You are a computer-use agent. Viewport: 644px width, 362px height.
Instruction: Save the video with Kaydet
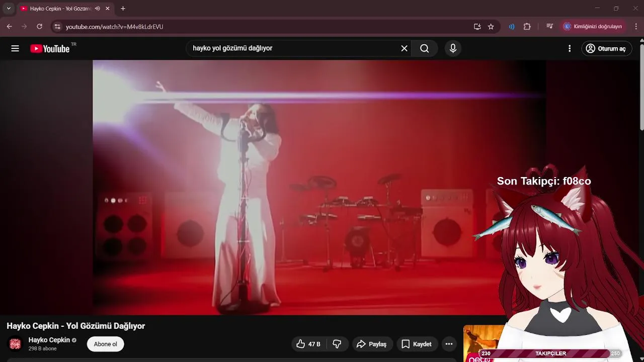(x=417, y=344)
